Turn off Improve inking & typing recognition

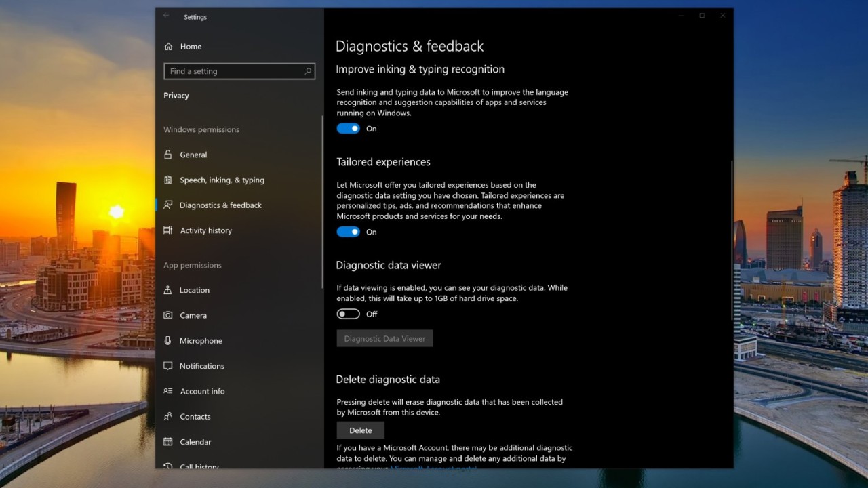tap(349, 129)
